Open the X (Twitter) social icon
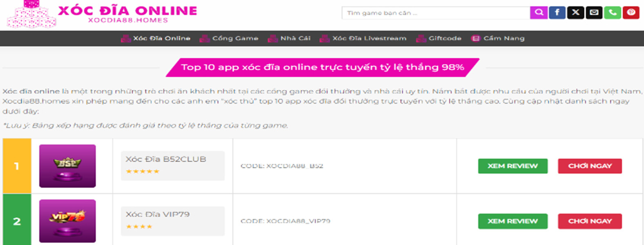Image resolution: width=644 pixels, height=245 pixels. click(575, 13)
